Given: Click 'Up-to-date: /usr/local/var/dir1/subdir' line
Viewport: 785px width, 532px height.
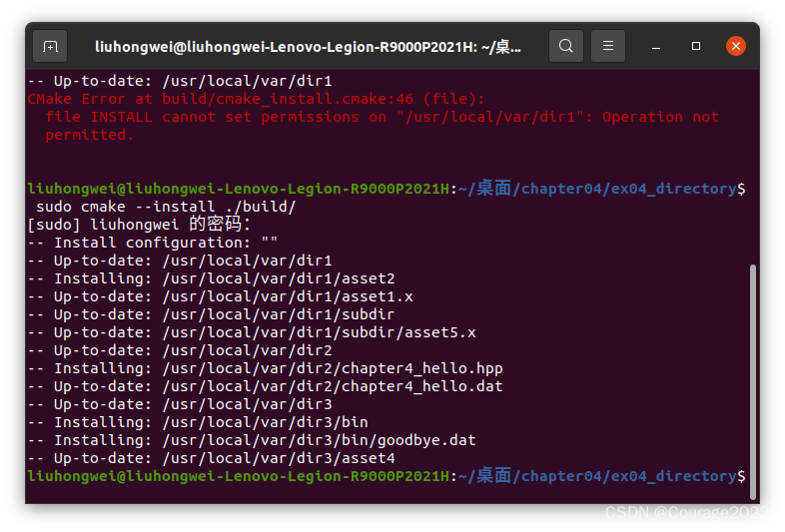Looking at the screenshot, I should point(212,314).
